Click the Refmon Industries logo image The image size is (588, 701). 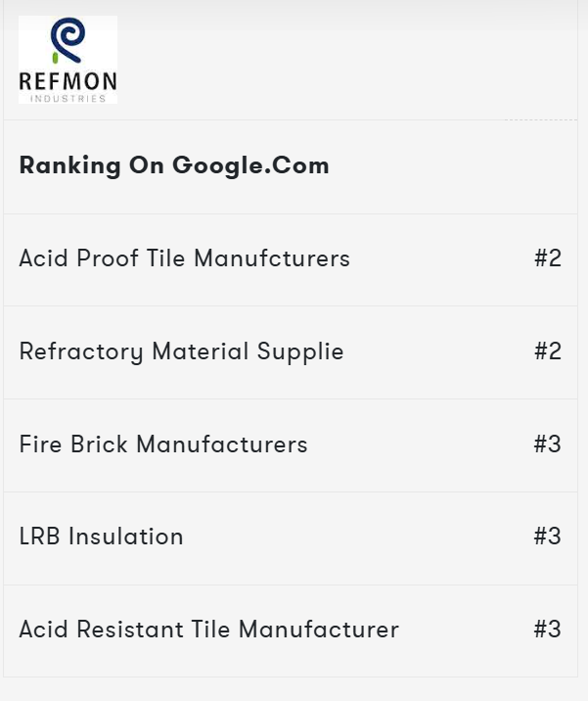pos(68,60)
